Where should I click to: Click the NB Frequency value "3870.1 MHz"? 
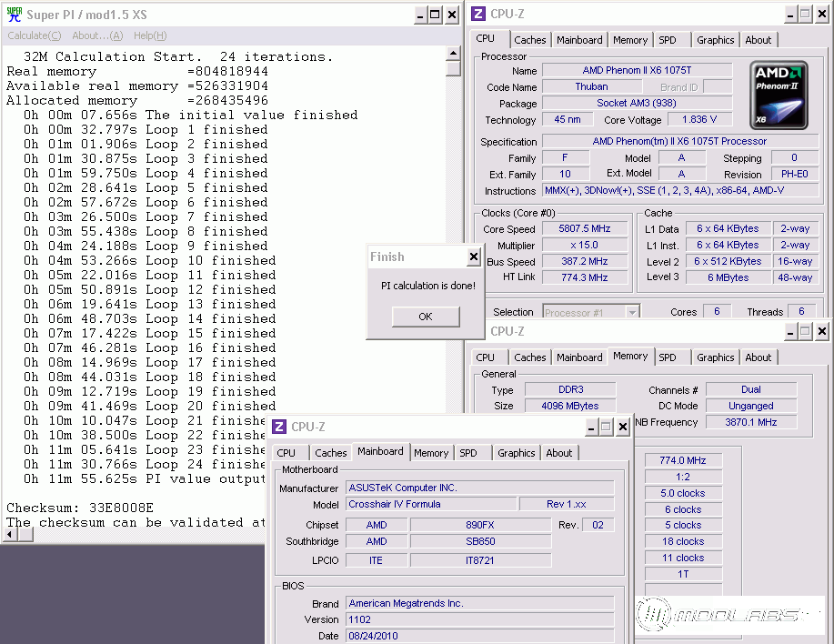751,422
